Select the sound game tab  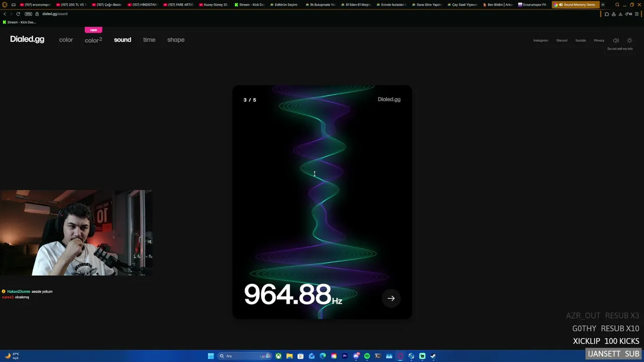[122, 40]
